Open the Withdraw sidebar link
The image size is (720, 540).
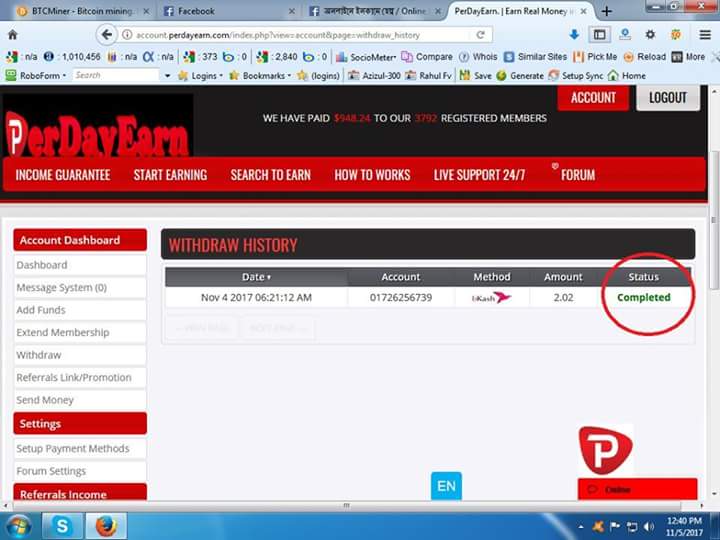39,355
